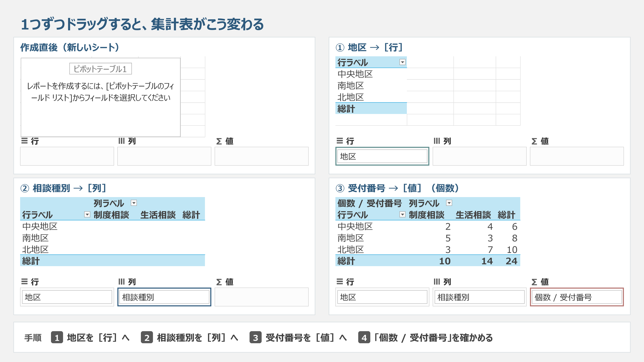Click the 列 area header icon in the ② panel
Image resolution: width=644 pixels, height=362 pixels.
tap(121, 282)
